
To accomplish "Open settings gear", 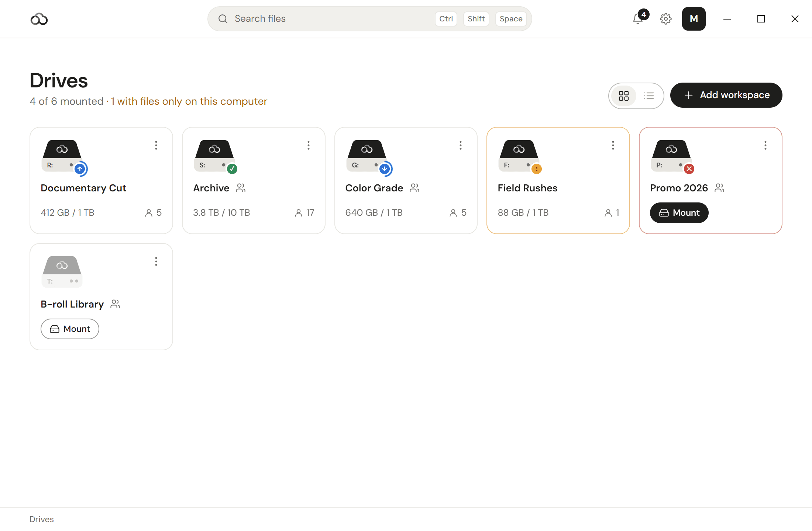I will (x=665, y=19).
